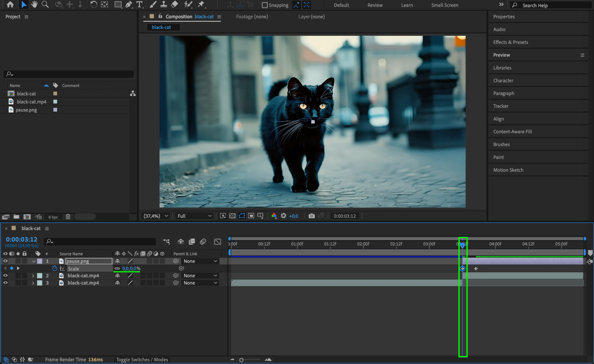Toggle the Scale stopwatch for pause.png
594x364 pixels.
(x=55, y=268)
